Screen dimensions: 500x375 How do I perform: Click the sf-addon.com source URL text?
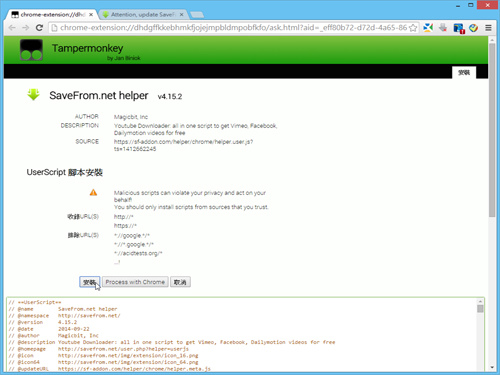183,145
